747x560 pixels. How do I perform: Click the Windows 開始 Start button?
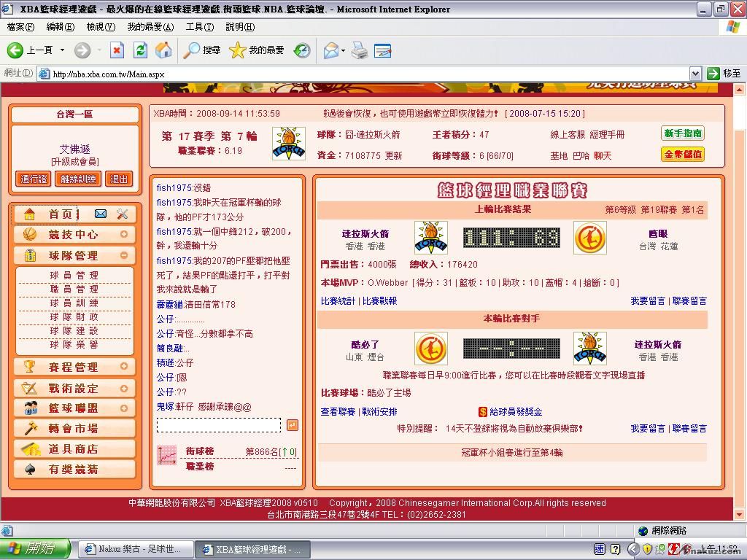pos(35,549)
